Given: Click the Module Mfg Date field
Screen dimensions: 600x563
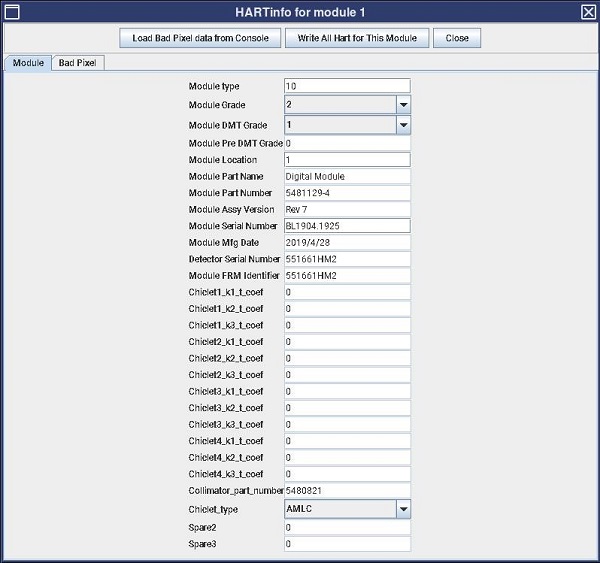Looking at the screenshot, I should (x=346, y=243).
